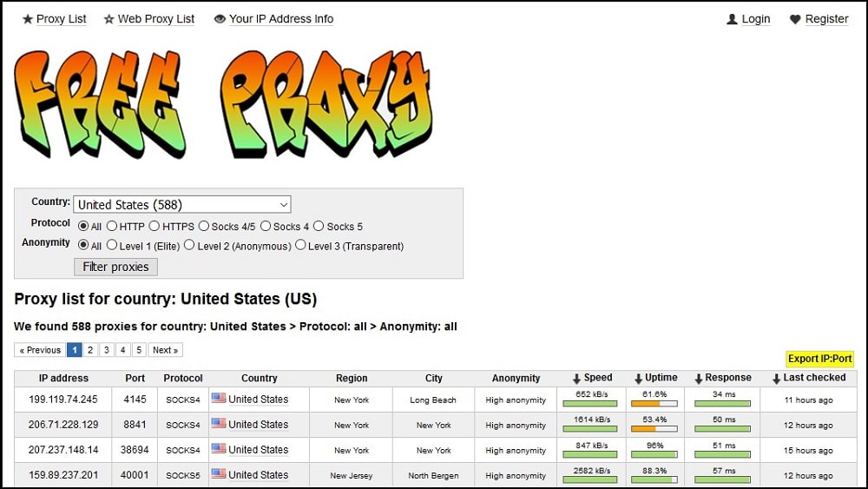Click the US flag in the 159.89.237.201 row

219,473
